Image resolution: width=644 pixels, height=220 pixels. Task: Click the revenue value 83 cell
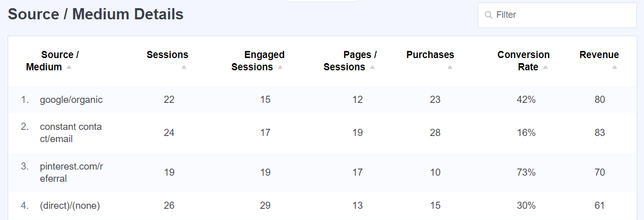pyautogui.click(x=600, y=133)
